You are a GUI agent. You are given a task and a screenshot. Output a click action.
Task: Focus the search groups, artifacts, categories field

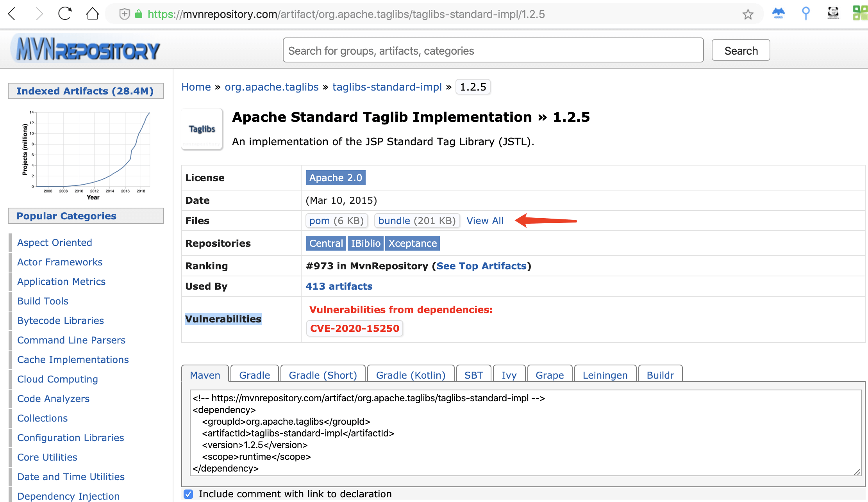[x=493, y=50]
